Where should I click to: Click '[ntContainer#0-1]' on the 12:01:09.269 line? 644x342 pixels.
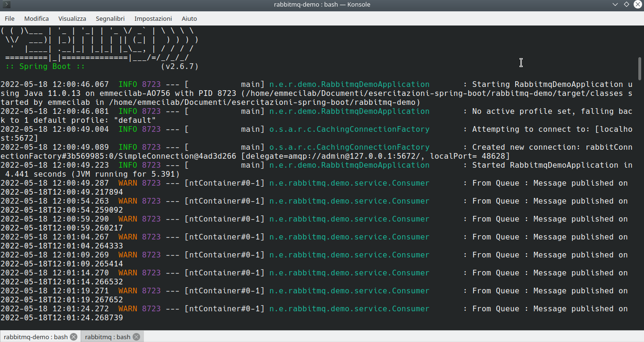(x=224, y=255)
